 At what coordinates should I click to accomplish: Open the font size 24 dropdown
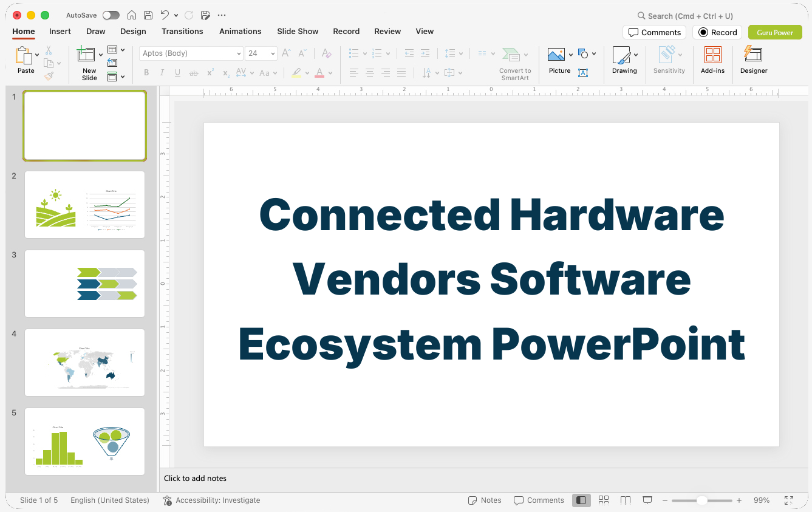click(x=273, y=53)
